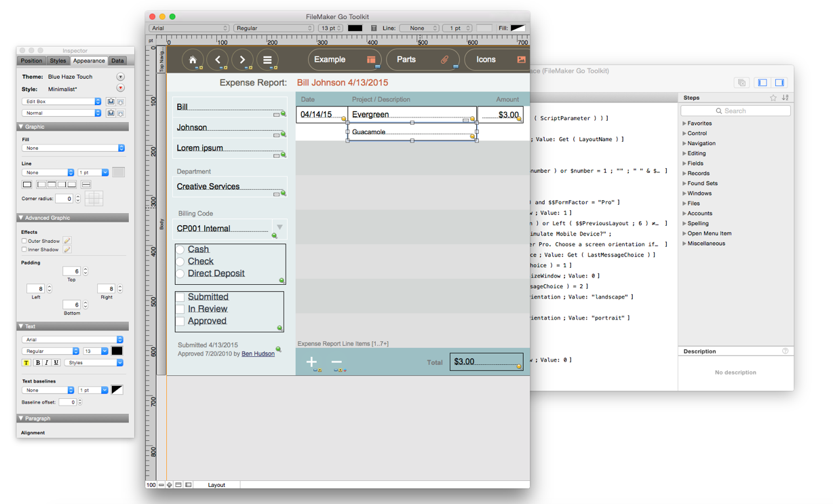
Task: Select the all borders line icon
Action: (x=27, y=185)
